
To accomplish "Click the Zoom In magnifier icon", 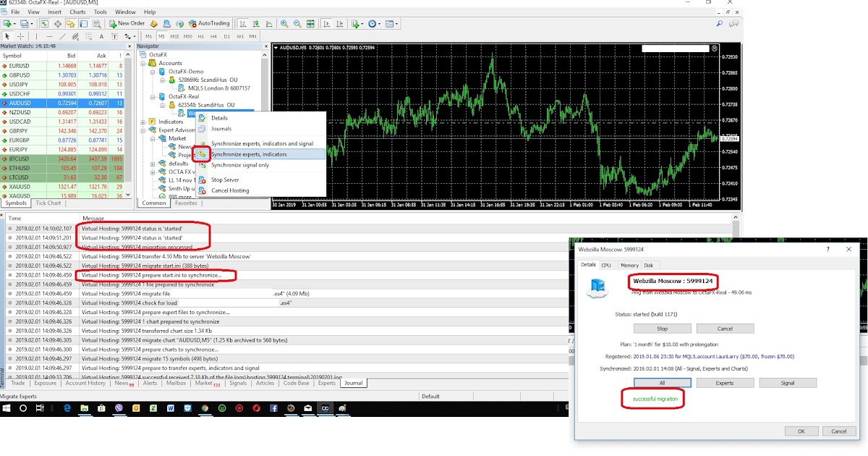I will (x=284, y=23).
